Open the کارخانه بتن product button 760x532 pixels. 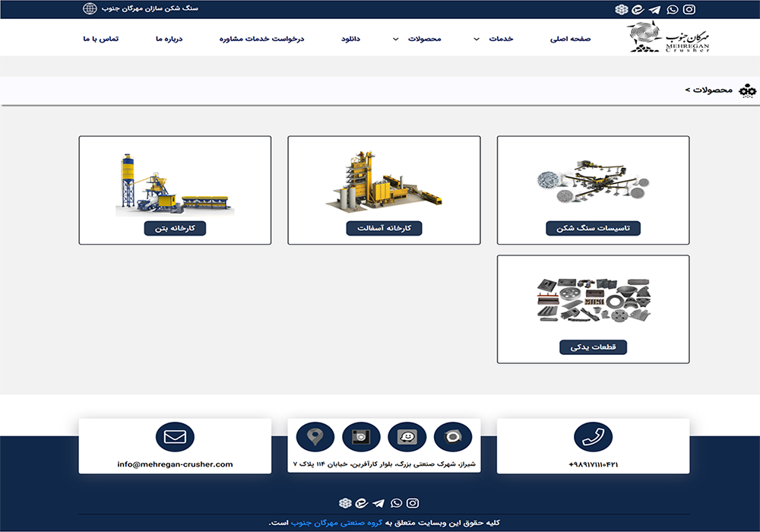pyautogui.click(x=175, y=227)
